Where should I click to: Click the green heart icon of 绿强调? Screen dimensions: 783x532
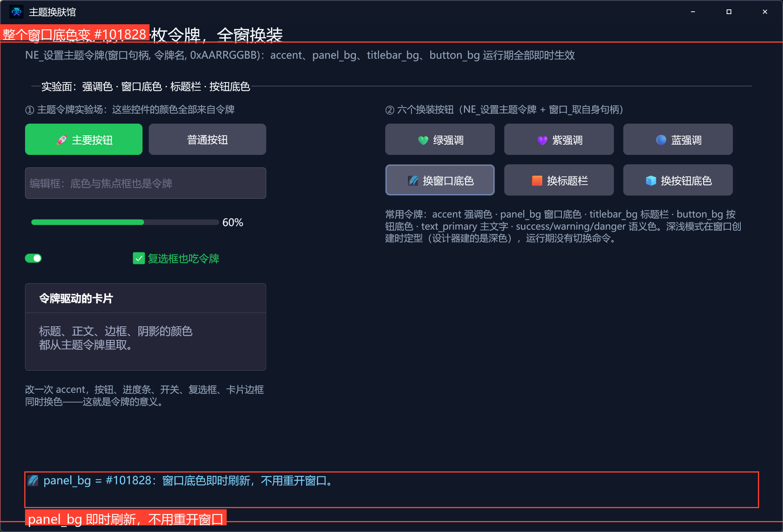click(x=423, y=140)
